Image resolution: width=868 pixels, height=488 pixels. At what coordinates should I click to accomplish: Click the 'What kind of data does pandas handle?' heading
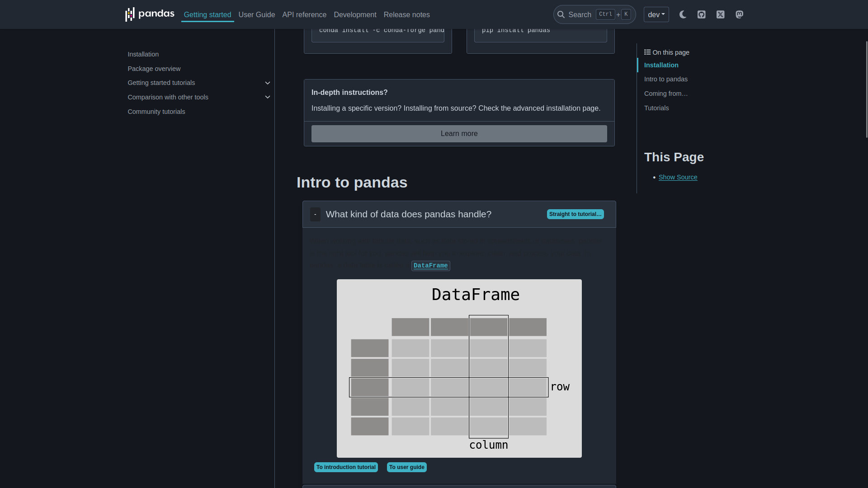click(409, 214)
